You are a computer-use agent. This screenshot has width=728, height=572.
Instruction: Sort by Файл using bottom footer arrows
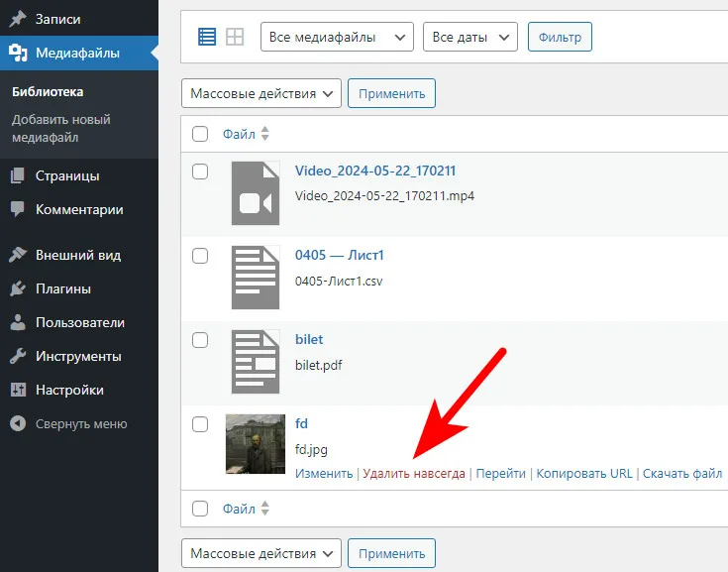click(x=264, y=508)
